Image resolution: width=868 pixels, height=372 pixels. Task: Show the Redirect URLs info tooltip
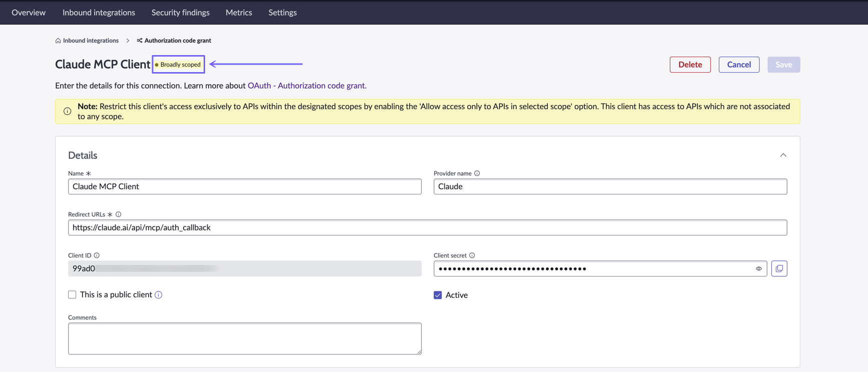click(119, 214)
